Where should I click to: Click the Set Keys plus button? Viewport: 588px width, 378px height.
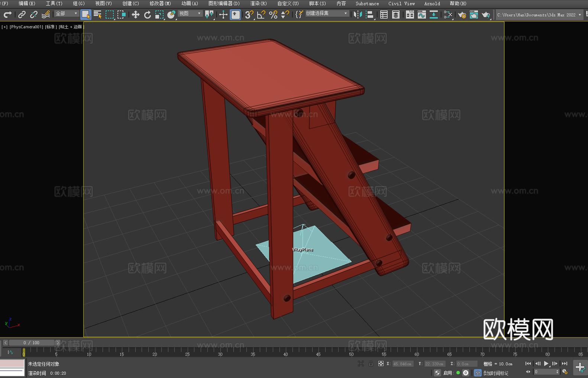[580, 368]
